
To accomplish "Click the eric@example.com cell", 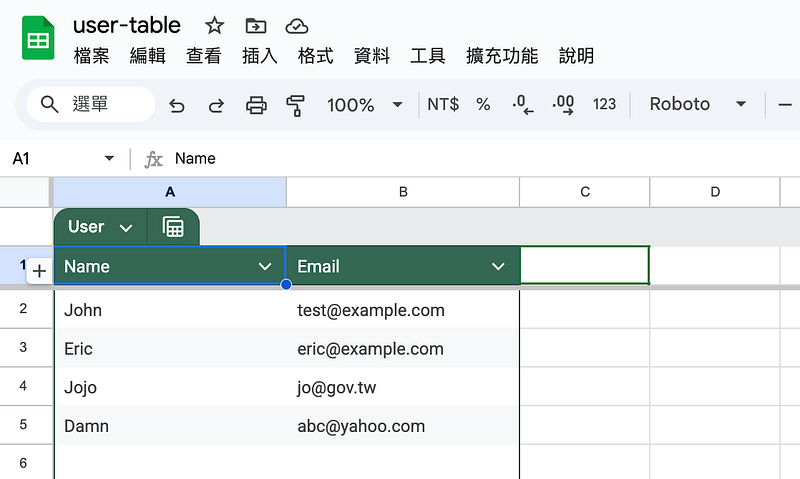I will pos(403,348).
